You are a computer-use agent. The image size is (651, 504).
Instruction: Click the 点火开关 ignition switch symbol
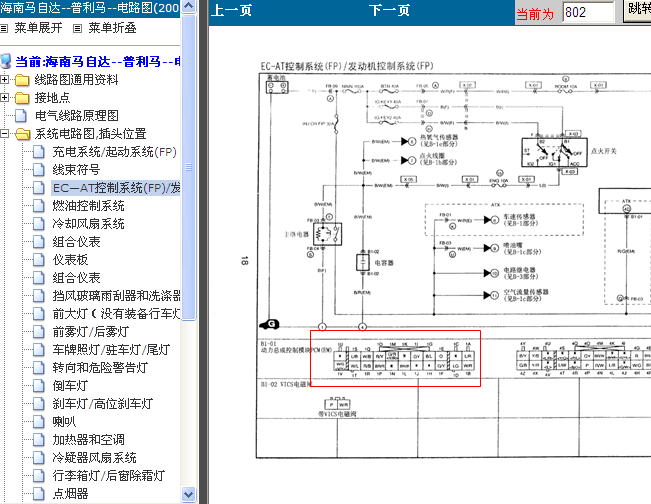[554, 152]
